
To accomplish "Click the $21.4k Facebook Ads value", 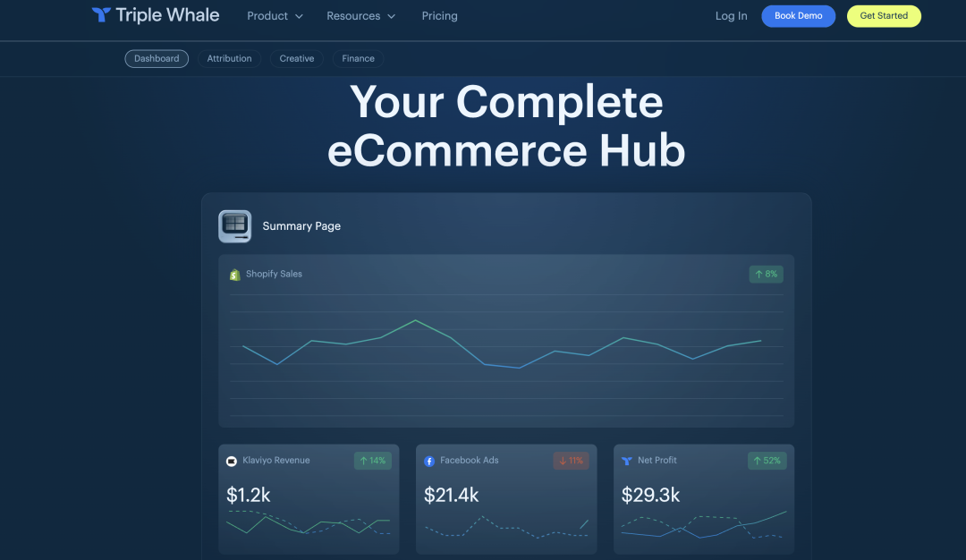I will pos(451,495).
